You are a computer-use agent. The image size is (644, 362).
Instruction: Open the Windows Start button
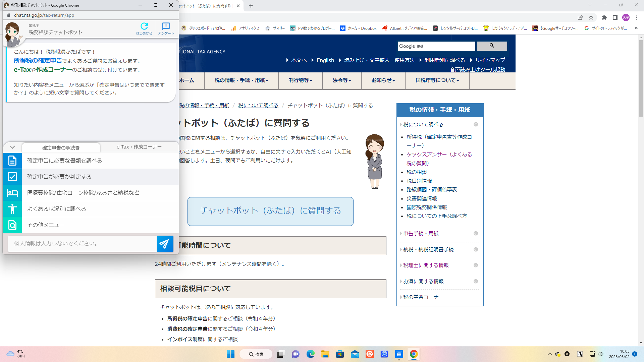click(231, 354)
